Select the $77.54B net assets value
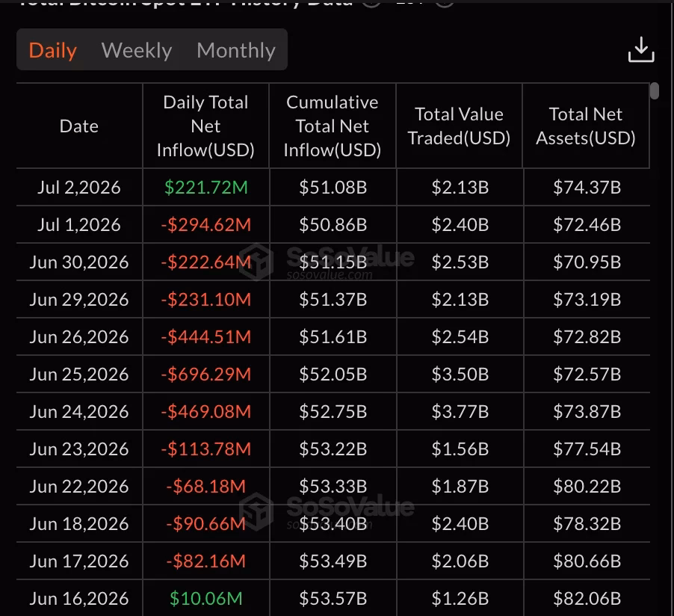The height and width of the screenshot is (616, 674). [x=587, y=449]
